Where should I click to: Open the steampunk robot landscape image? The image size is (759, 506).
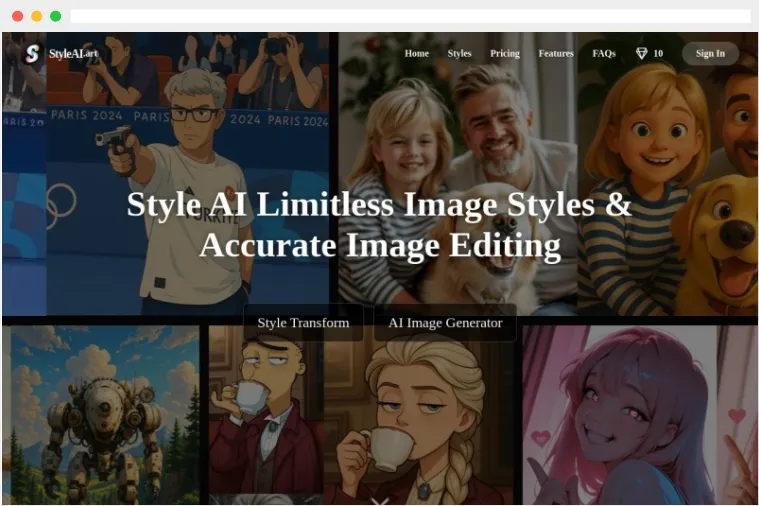pos(105,415)
